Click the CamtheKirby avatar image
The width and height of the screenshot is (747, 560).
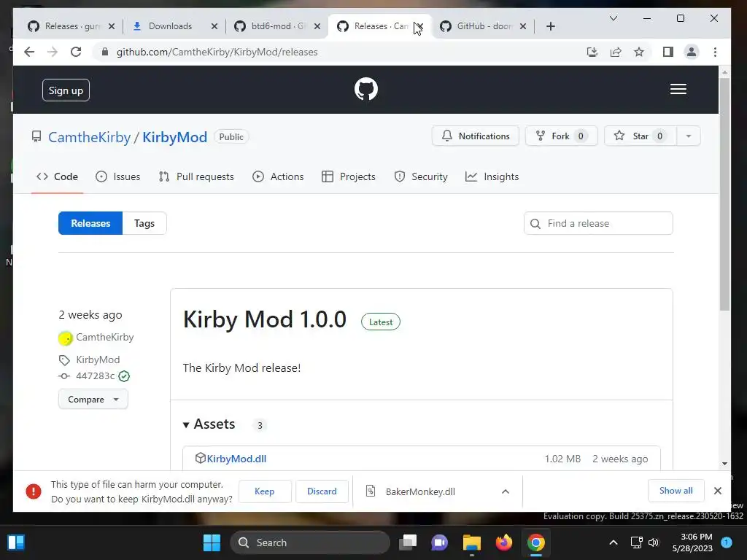pyautogui.click(x=65, y=338)
